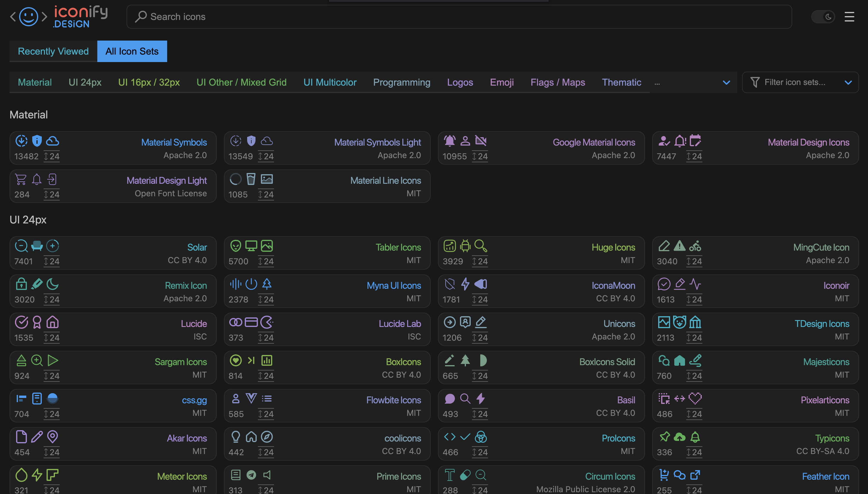Open the Circum Icons set

pyautogui.click(x=541, y=480)
